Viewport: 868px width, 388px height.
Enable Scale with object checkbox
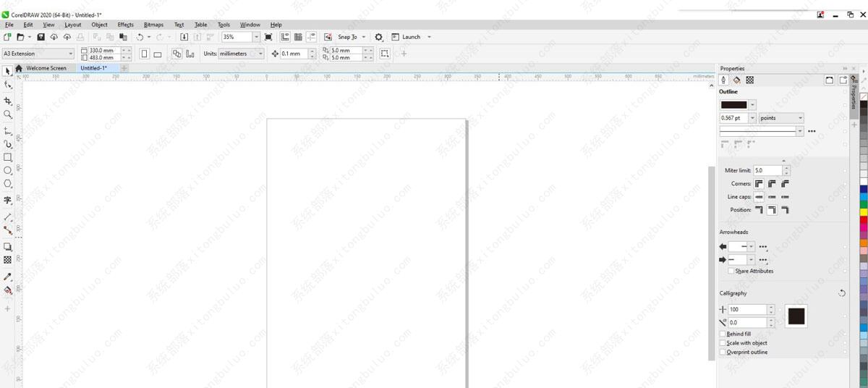(723, 343)
